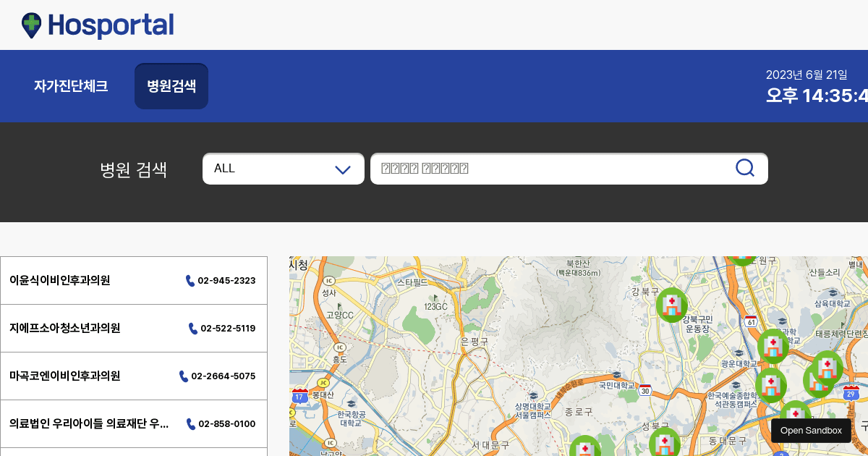Select the hospital marker near 강북구민 운동장
The height and width of the screenshot is (456, 868).
click(672, 305)
